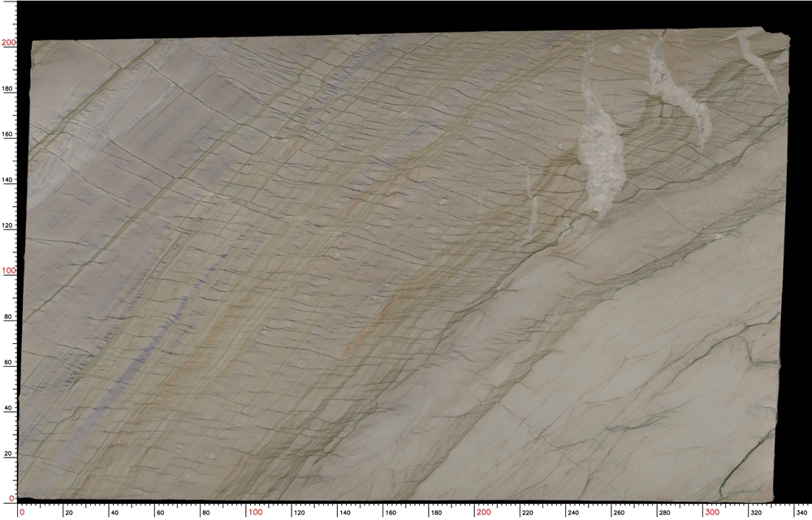Click the stone slab photo
This screenshot has height=520, width=812.
[x=404, y=265]
